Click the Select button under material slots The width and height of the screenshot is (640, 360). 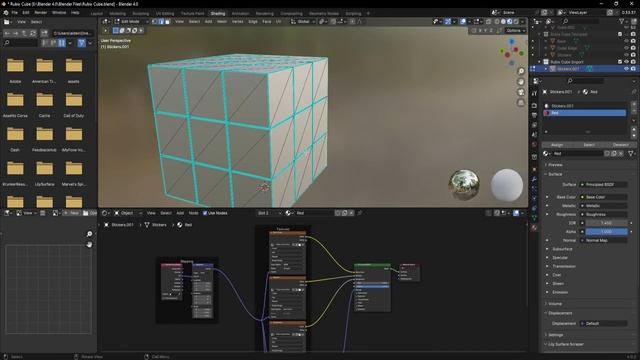click(589, 145)
